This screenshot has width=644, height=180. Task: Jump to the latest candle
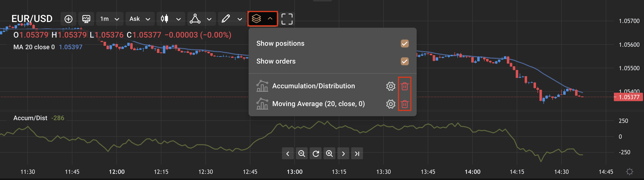point(357,154)
